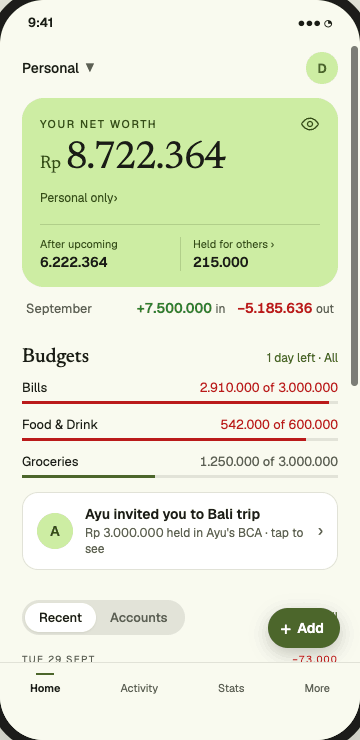The image size is (360, 740).
Task: Open the More tab
Action: pyautogui.click(x=317, y=688)
